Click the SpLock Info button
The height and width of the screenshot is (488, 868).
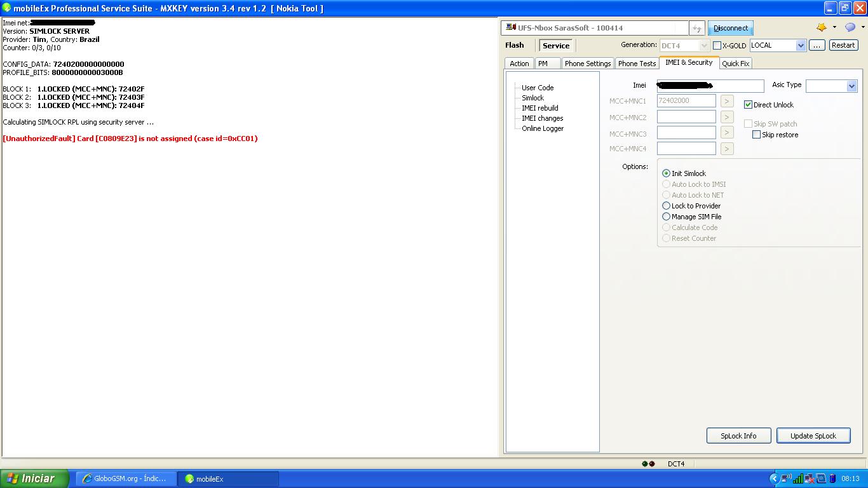coord(738,436)
